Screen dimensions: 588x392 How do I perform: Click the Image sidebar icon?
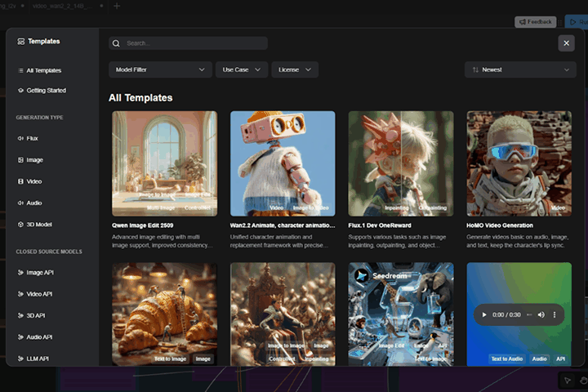click(x=20, y=160)
